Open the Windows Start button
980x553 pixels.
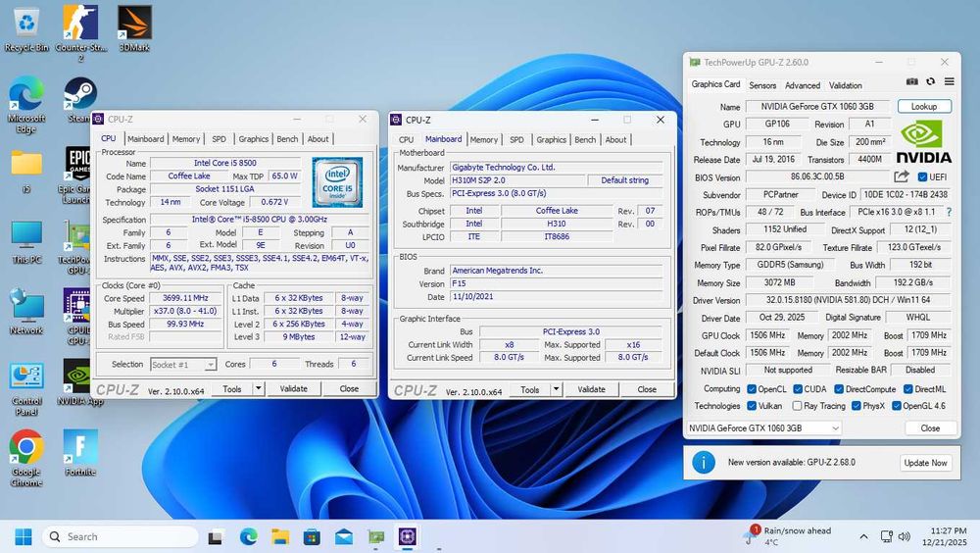[x=24, y=536]
